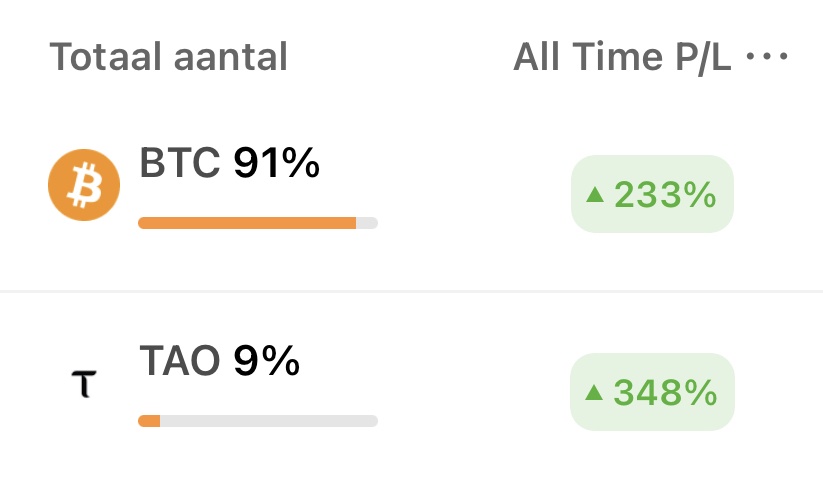823x482 pixels.
Task: Click the "All Time P/L" header
Action: coord(622,57)
